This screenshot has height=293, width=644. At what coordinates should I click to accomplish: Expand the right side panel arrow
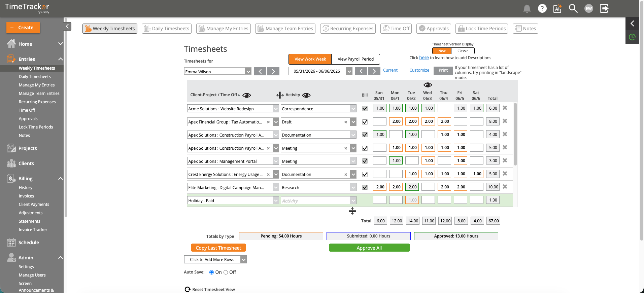632,23
